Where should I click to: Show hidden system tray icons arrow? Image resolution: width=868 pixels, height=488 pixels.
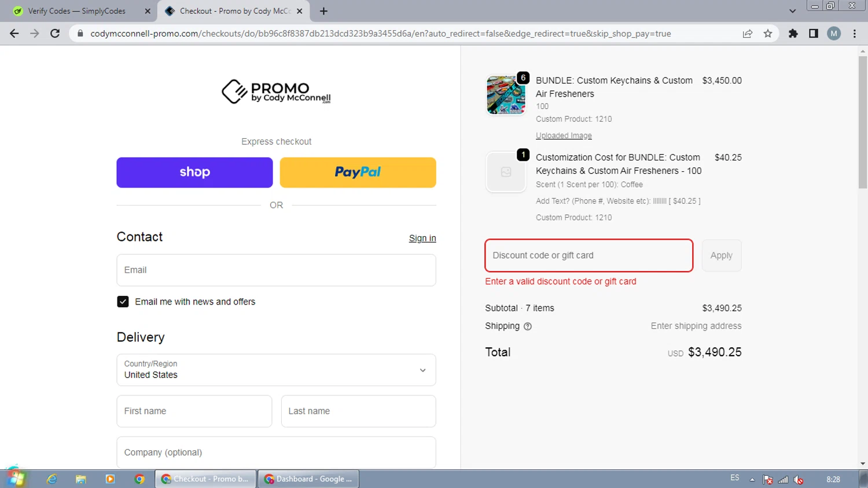pyautogui.click(x=752, y=479)
